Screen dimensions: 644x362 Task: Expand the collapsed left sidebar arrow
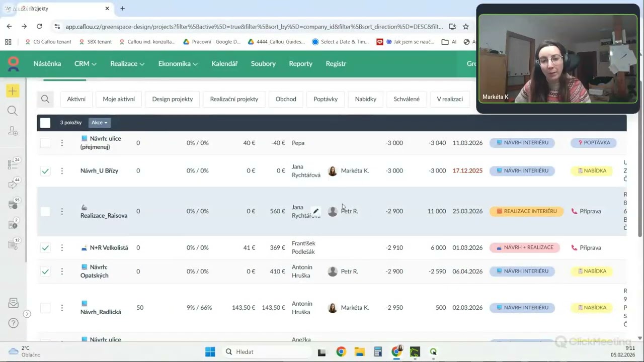pyautogui.click(x=27, y=314)
